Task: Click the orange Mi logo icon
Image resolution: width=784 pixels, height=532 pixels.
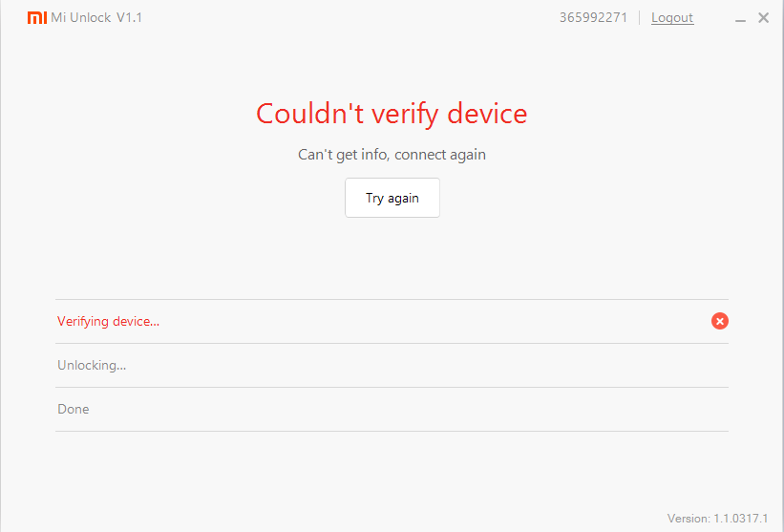Action: coord(36,17)
